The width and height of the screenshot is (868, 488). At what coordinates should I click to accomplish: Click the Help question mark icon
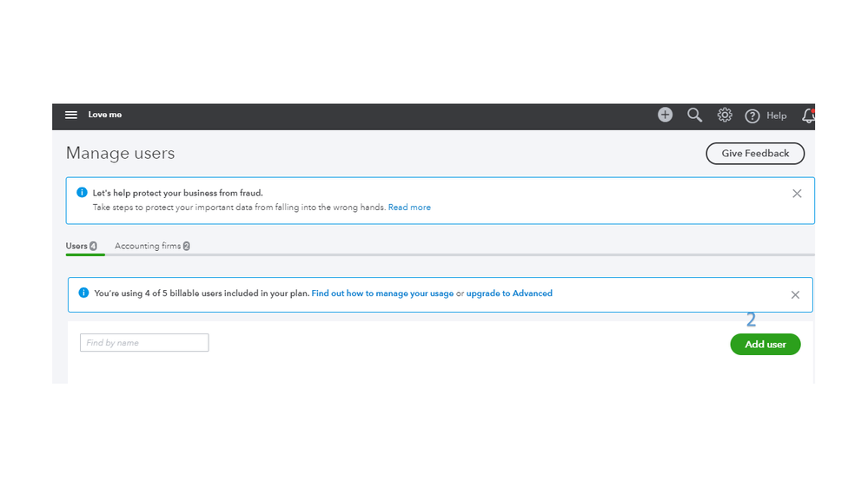click(752, 115)
